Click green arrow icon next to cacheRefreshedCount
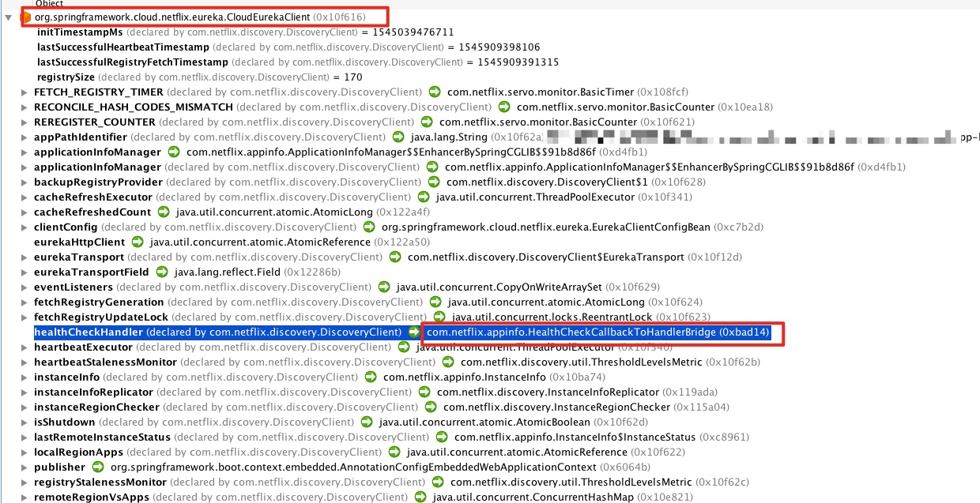 [164, 212]
